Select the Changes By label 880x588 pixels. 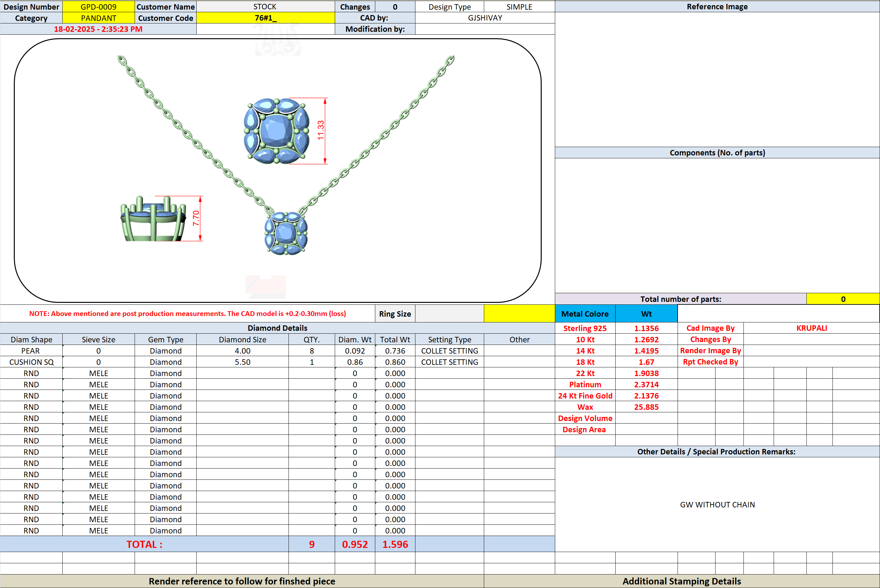click(710, 339)
